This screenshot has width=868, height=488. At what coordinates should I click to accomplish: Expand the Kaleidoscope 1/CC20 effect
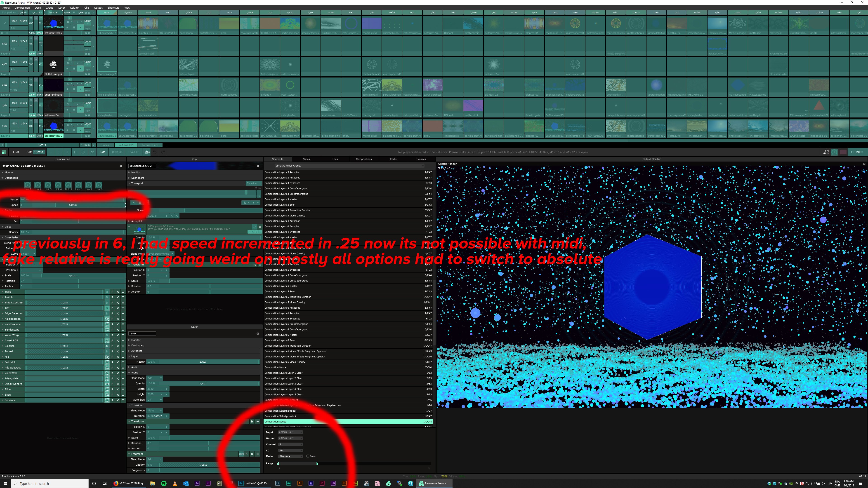point(2,319)
